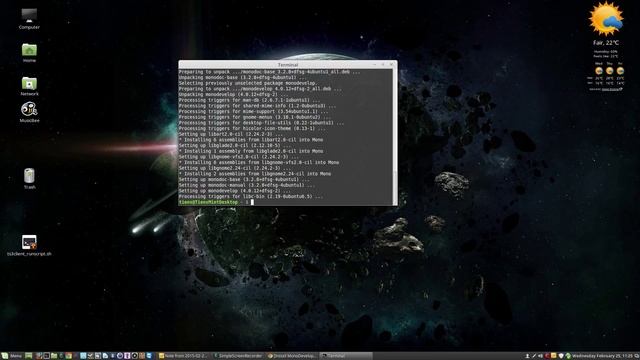Image resolution: width=640 pixels, height=360 pixels.
Task: Open the Home folder desktop icon
Action: pos(29,53)
